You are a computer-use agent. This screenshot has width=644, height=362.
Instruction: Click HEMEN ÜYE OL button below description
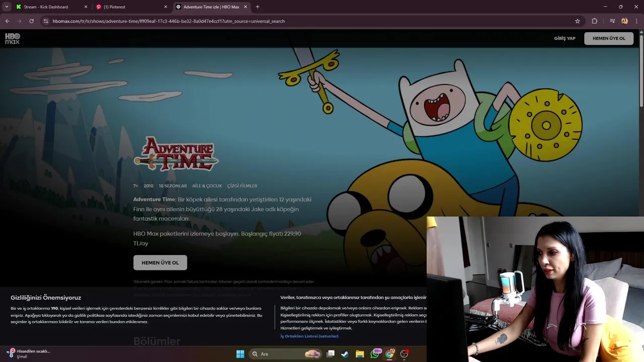(x=160, y=262)
